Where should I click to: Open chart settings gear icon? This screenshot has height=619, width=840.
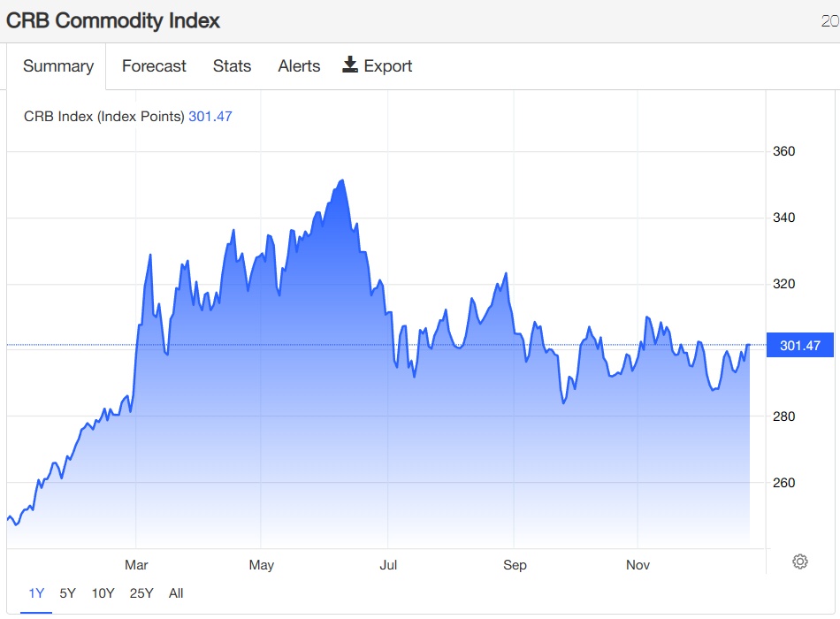coord(800,562)
